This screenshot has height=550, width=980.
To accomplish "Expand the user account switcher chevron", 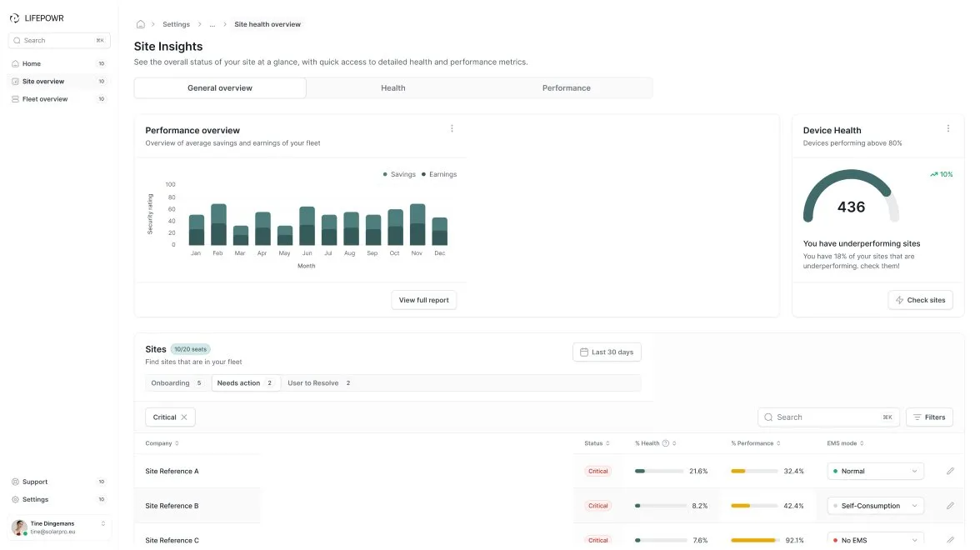I will (103, 523).
